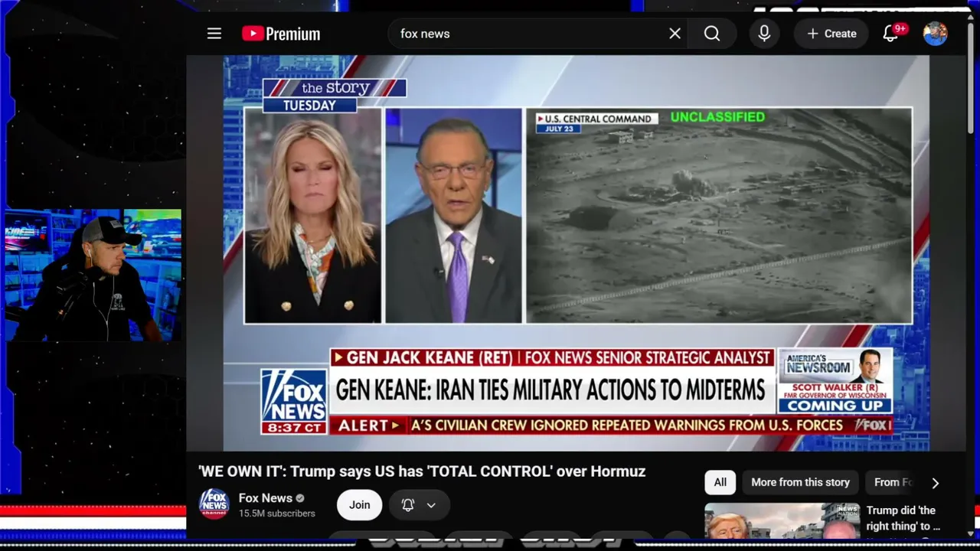980x551 pixels.
Task: Open the Create menu
Action: point(831,34)
